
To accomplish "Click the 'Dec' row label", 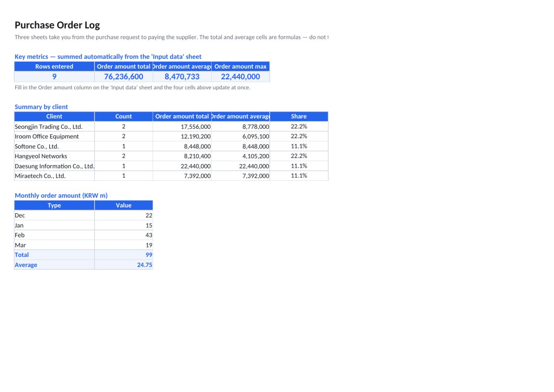I will [x=54, y=216].
